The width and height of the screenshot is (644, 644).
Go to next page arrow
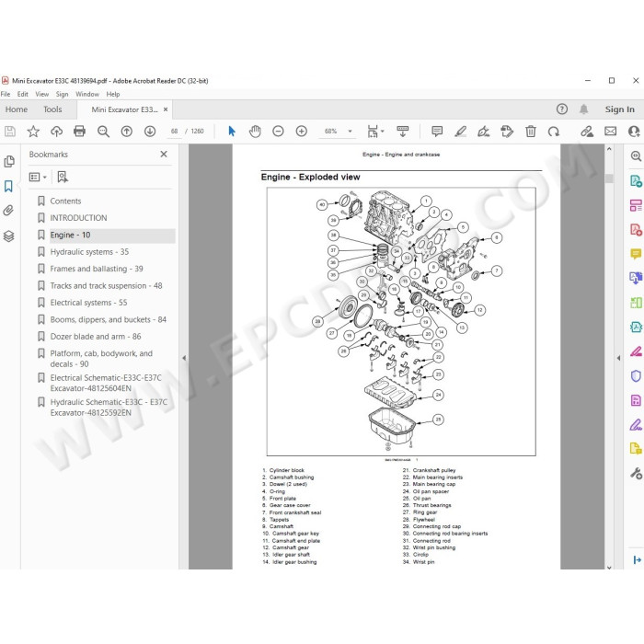tap(150, 132)
